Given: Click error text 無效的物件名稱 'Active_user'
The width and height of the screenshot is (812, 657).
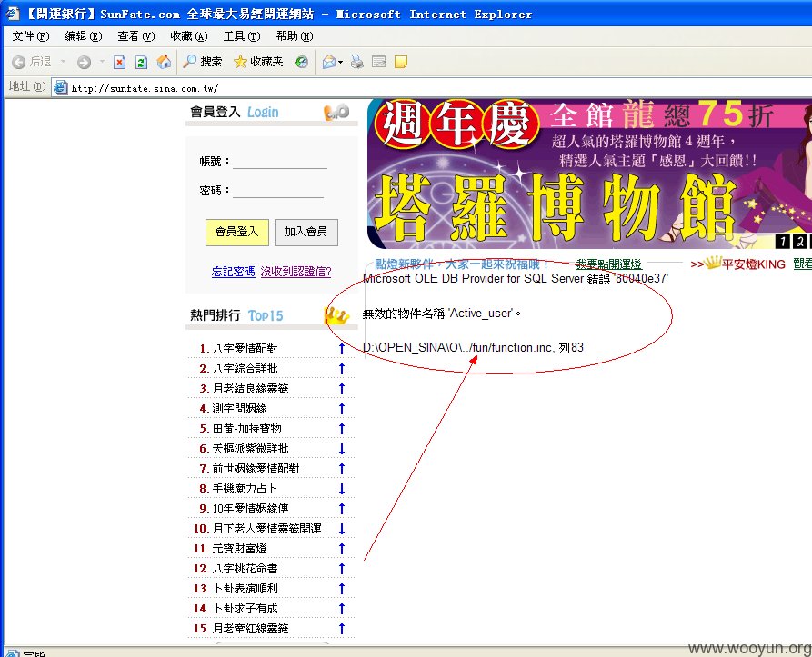Looking at the screenshot, I should click(x=442, y=313).
